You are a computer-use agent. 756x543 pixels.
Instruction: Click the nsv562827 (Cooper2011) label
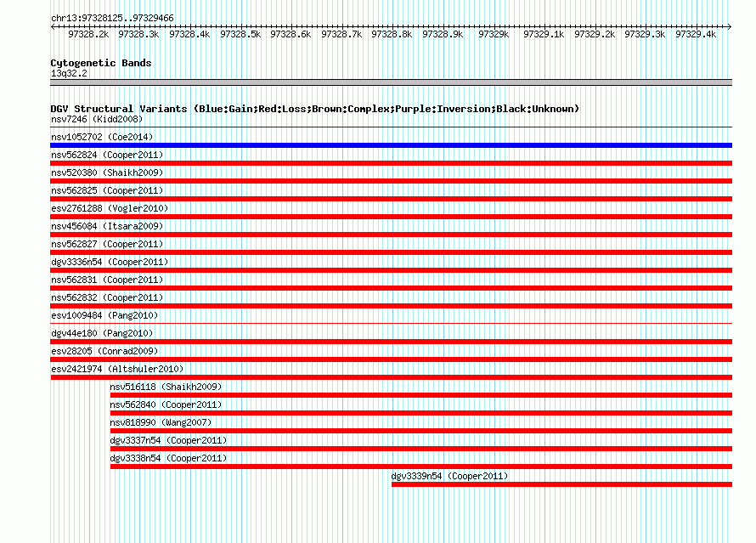(x=107, y=244)
